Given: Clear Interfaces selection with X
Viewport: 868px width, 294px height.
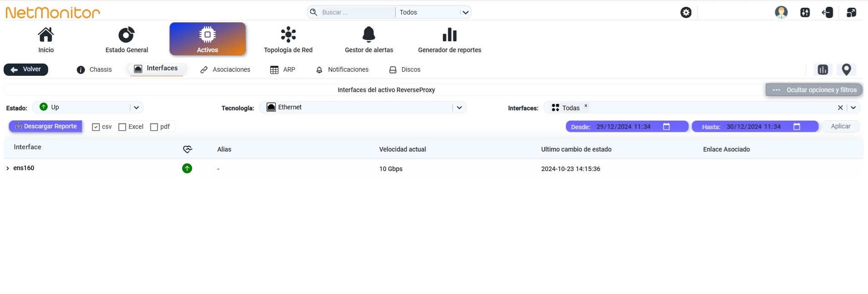Looking at the screenshot, I should coord(840,108).
